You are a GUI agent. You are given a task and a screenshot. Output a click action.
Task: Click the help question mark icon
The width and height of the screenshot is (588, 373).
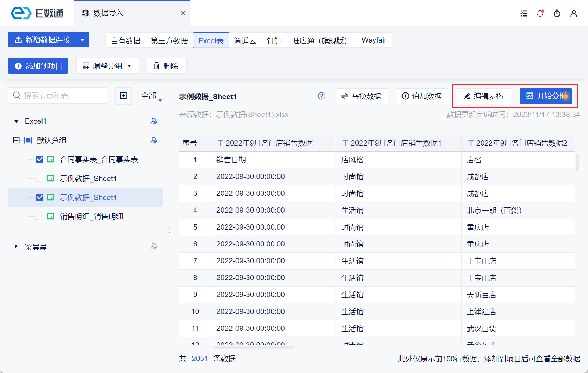(x=321, y=96)
